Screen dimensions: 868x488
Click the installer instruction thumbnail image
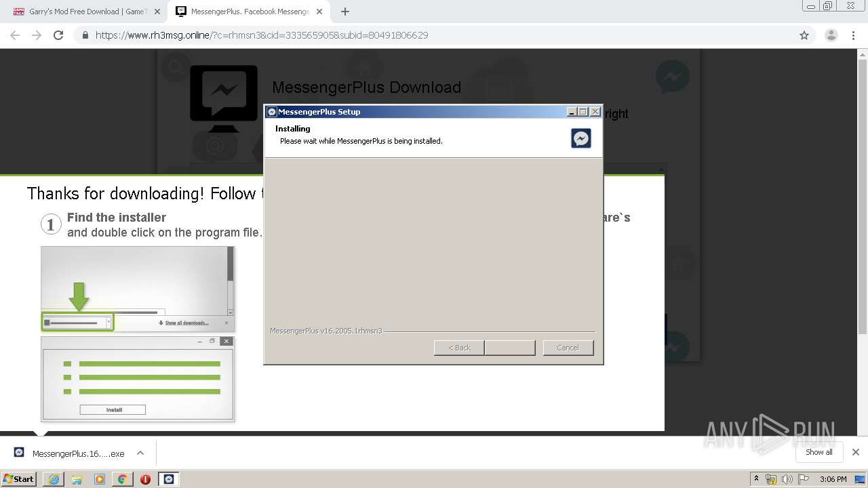coord(138,289)
